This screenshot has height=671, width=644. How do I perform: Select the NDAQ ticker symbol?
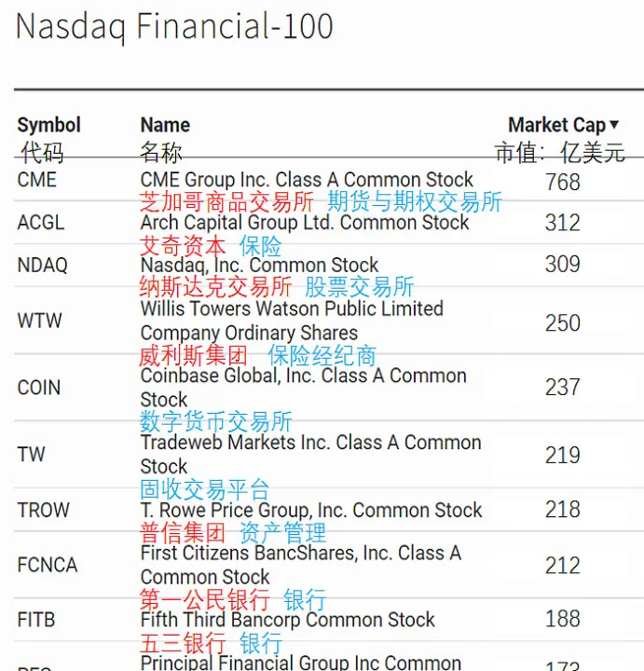tap(42, 266)
